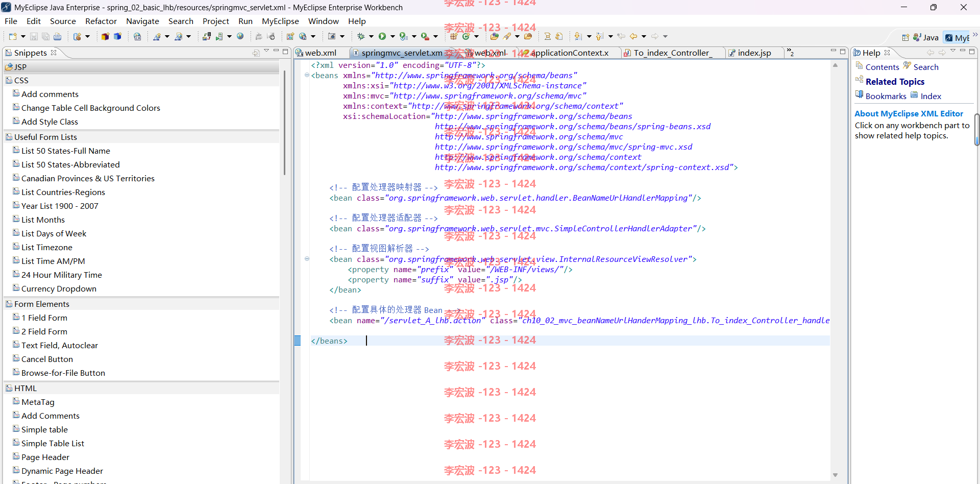Collapse the beans element fold marker
The height and width of the screenshot is (484, 980).
pos(307,75)
